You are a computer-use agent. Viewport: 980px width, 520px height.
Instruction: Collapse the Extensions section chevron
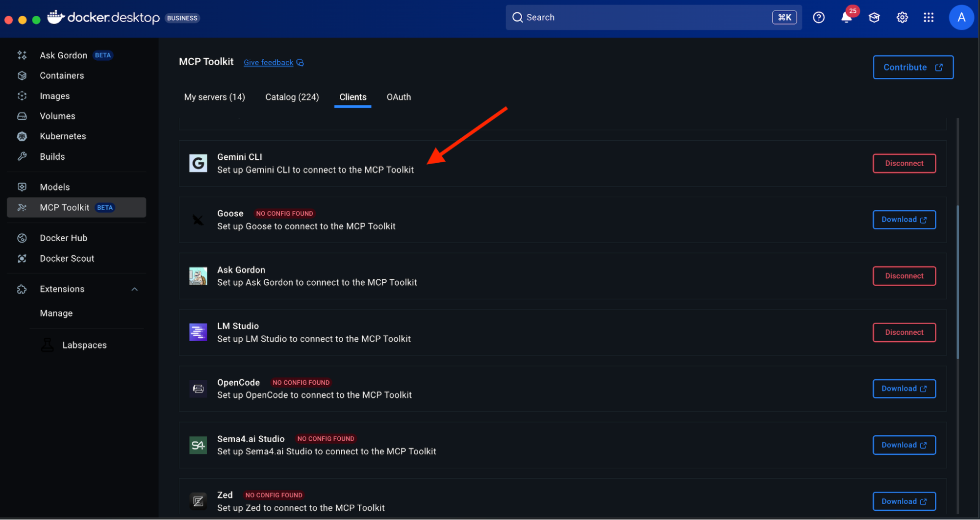134,289
